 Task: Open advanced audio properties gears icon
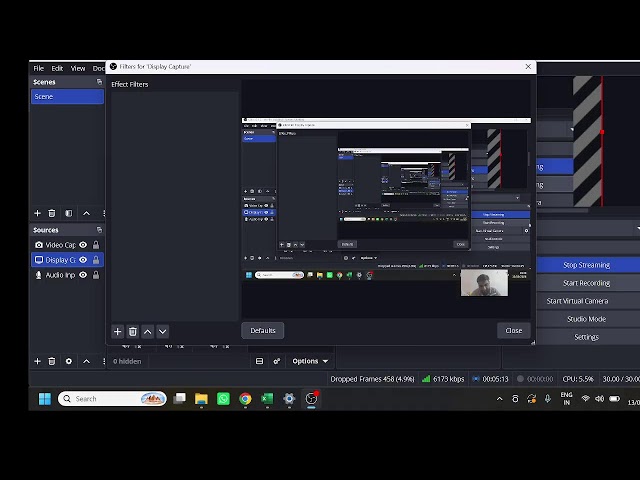277,361
